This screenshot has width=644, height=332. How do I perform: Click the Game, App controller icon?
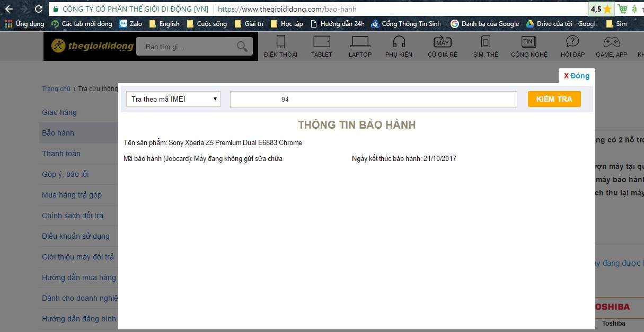pyautogui.click(x=611, y=42)
